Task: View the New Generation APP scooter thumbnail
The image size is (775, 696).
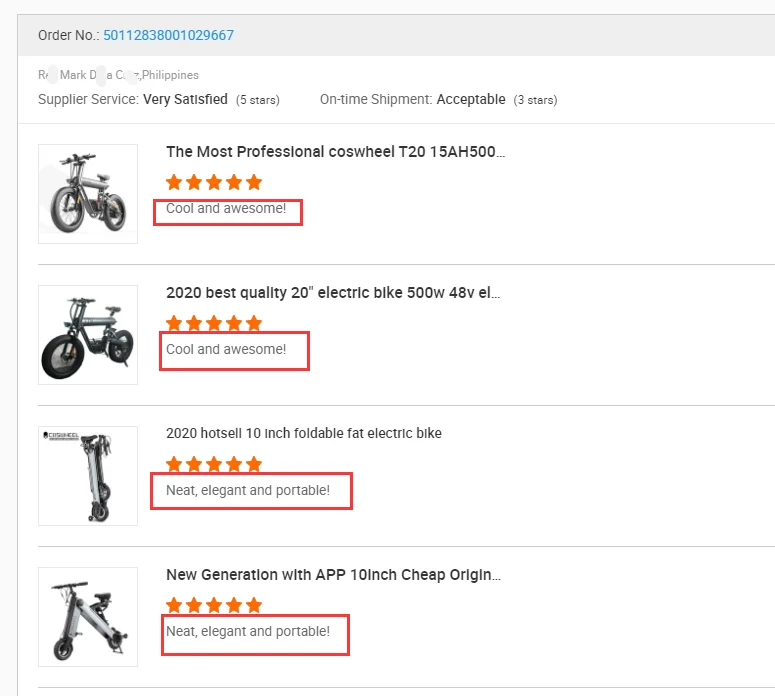Action: [x=88, y=617]
